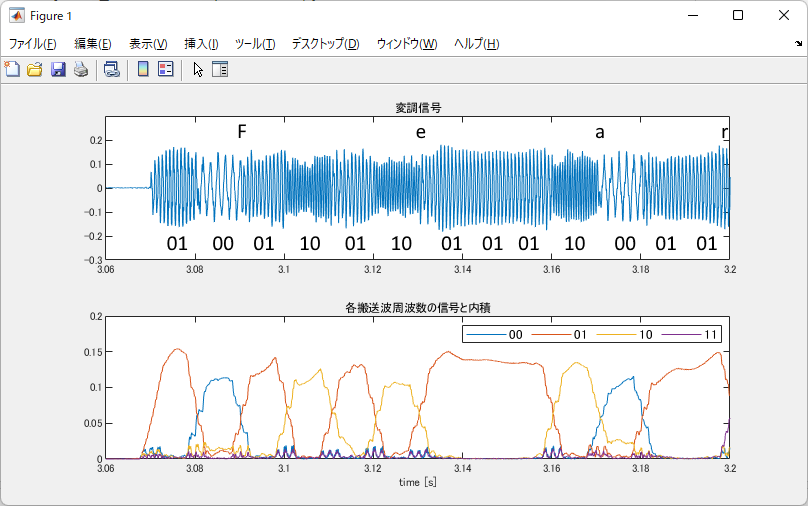This screenshot has width=808, height=506.
Task: Click the first 10 bit label in the upper plot
Action: pyautogui.click(x=310, y=243)
